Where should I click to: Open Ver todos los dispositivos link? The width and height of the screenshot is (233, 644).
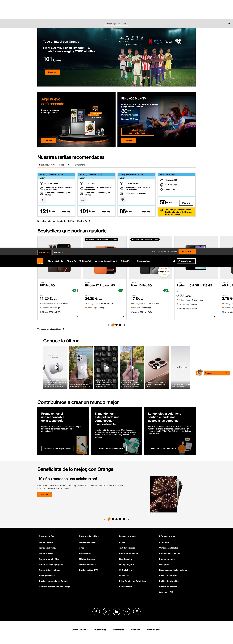(51, 329)
